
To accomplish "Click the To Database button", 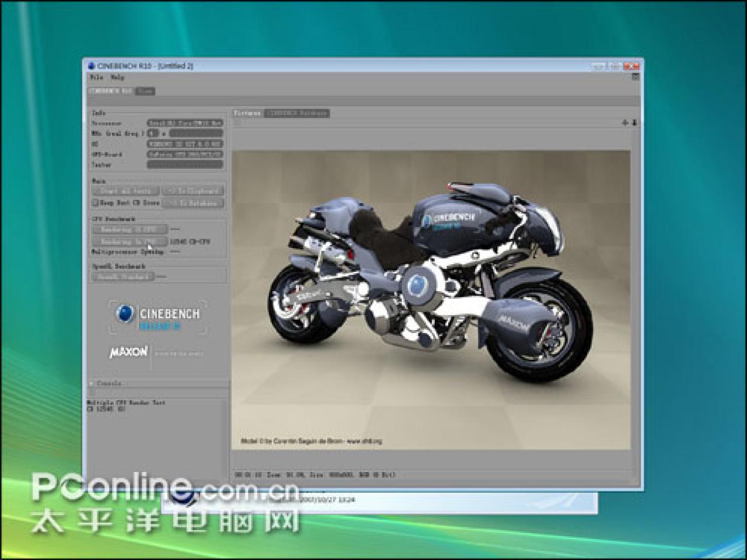I will click(x=193, y=203).
